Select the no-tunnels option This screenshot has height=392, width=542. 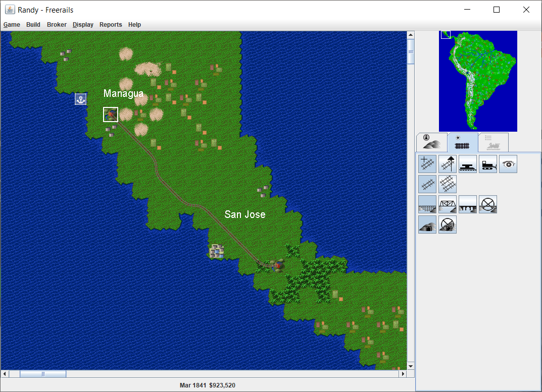coord(448,225)
